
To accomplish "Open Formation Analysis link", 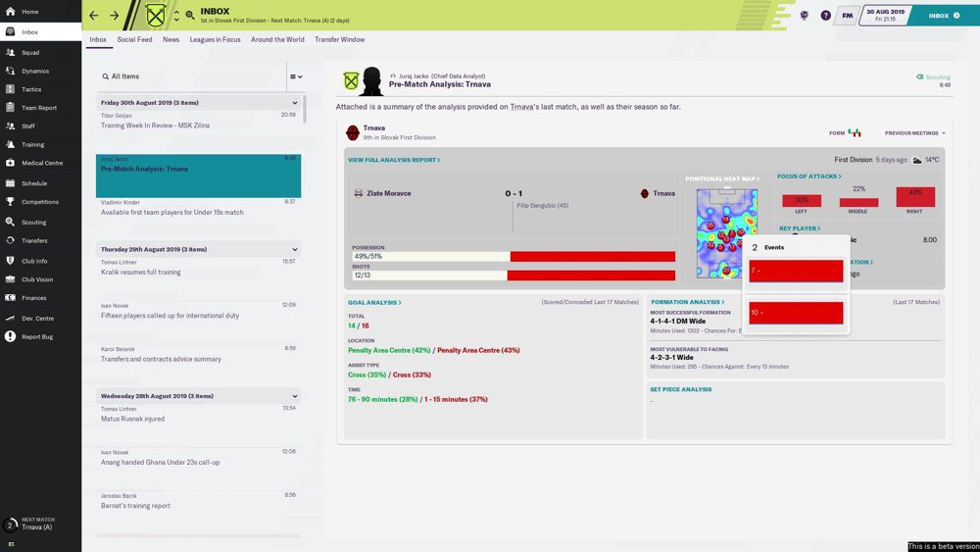I will tap(688, 302).
